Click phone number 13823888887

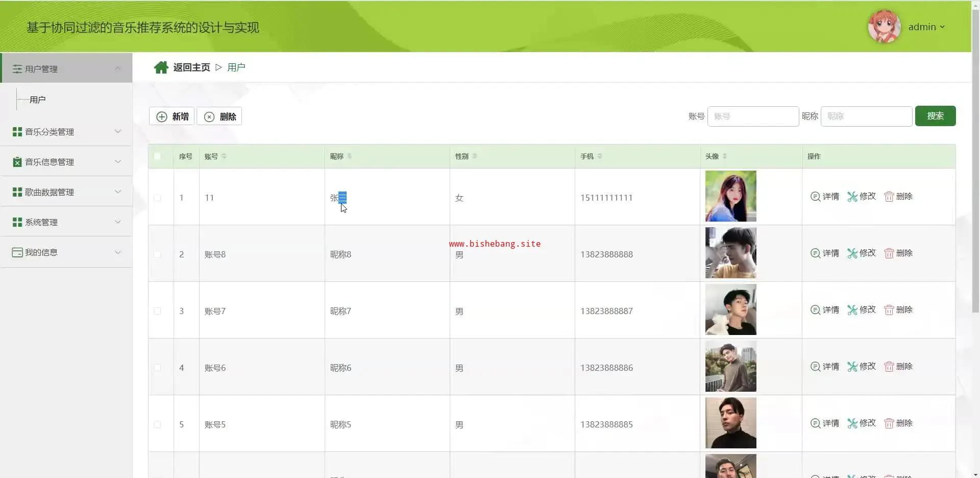pos(606,311)
